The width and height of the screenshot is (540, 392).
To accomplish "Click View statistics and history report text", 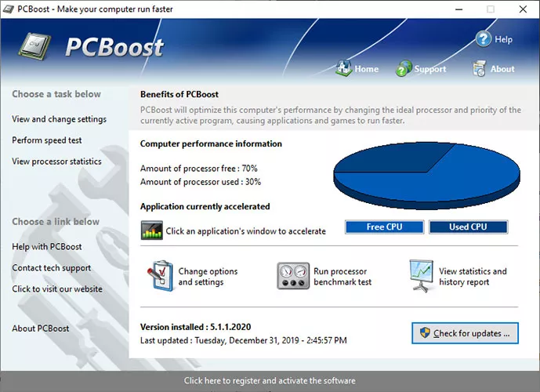I will [x=473, y=277].
